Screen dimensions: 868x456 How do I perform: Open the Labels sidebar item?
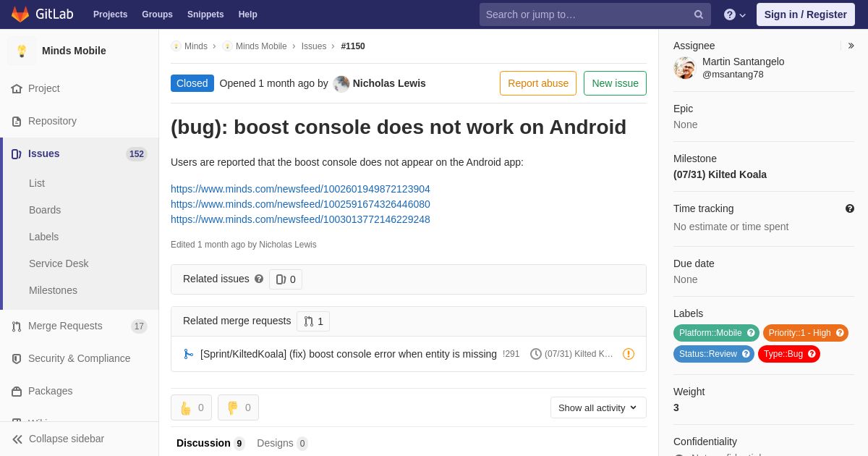[43, 237]
